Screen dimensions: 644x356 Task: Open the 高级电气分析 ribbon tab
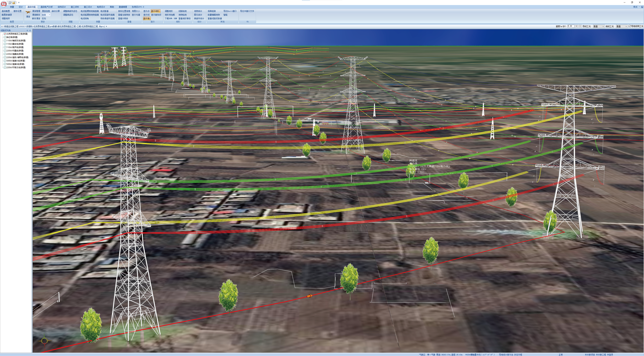pos(46,7)
